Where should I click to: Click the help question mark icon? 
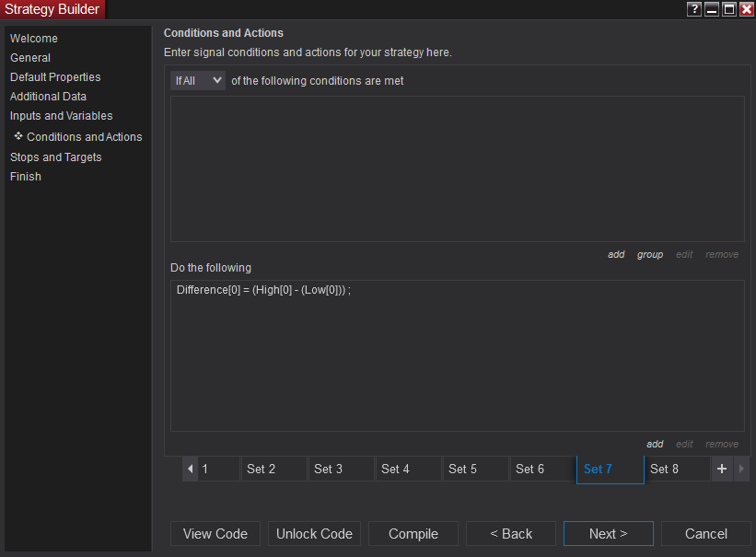(695, 9)
